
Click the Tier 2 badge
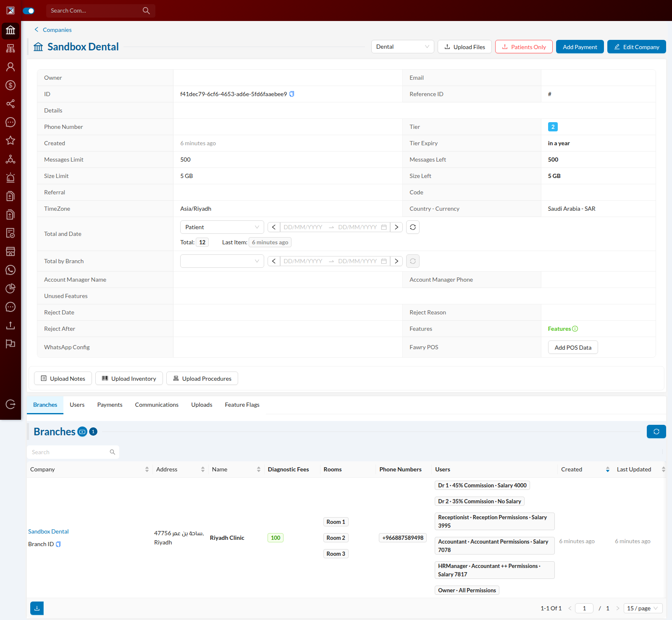553,127
